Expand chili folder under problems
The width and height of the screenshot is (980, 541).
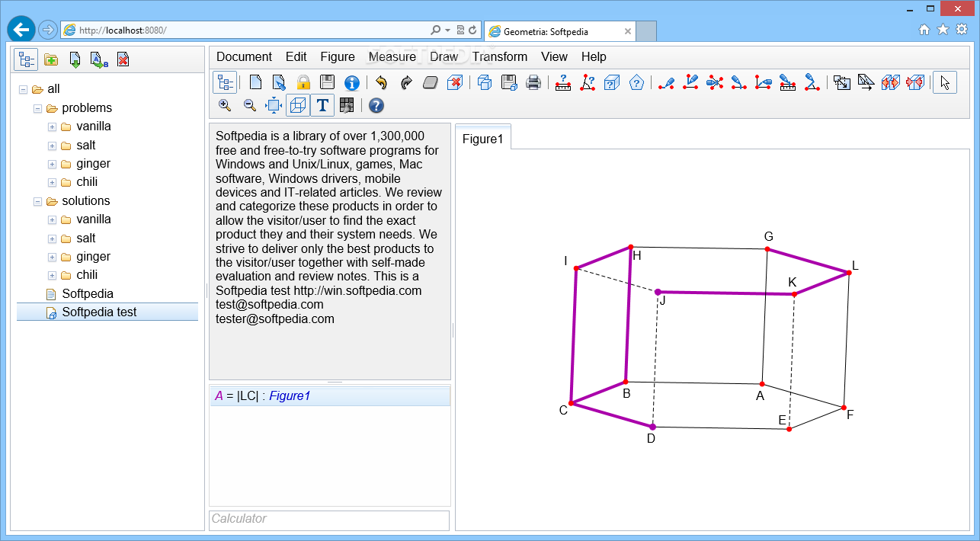[x=52, y=182]
